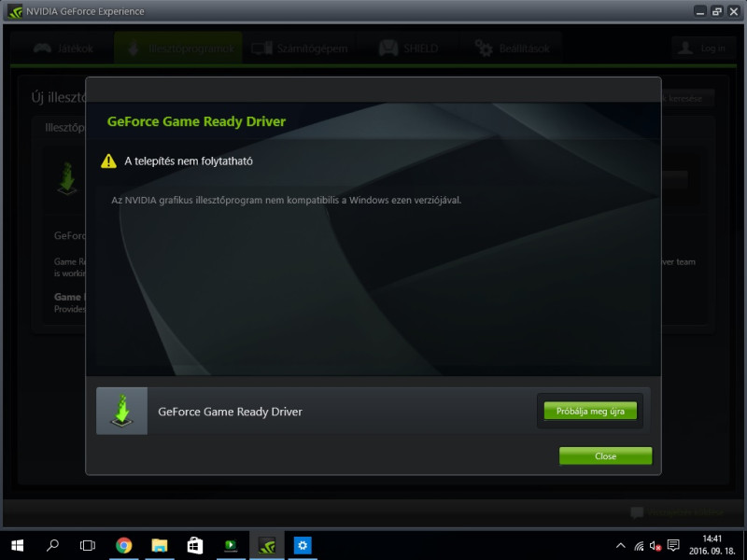Viewport: 747px width, 560px height.
Task: Open the Számítógépem tab
Action: 301,49
